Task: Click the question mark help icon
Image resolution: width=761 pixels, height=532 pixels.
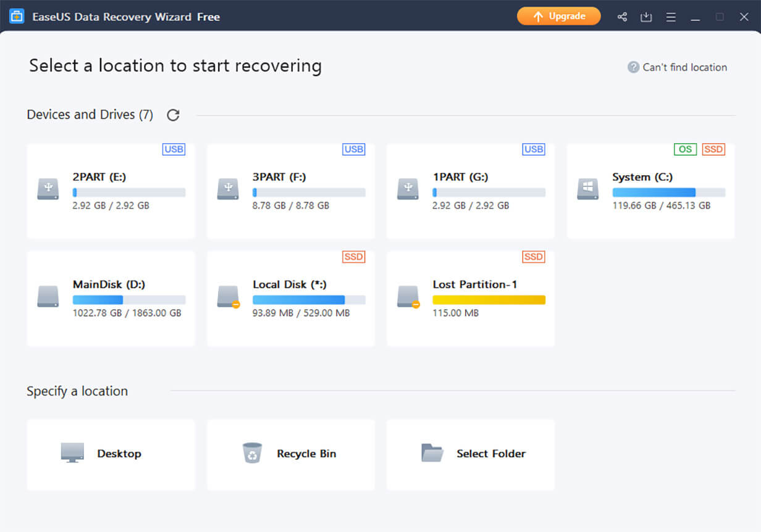Action: 633,67
